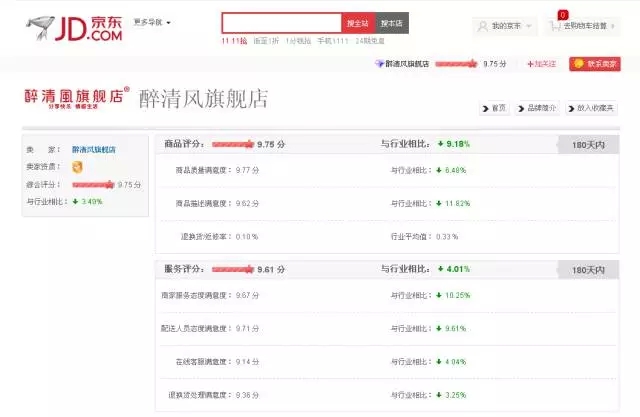Click the sidebar green arrow beside 3.49%
This screenshot has height=417, width=640.
click(75, 202)
